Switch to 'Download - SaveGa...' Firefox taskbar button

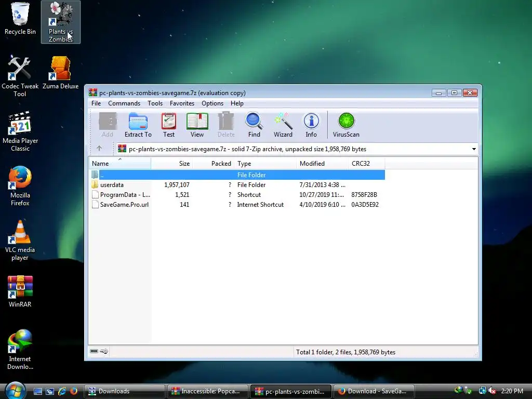click(x=374, y=391)
